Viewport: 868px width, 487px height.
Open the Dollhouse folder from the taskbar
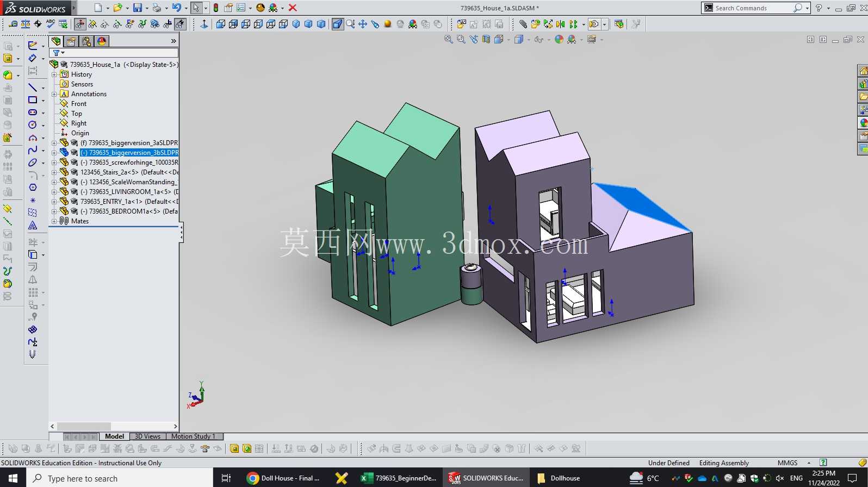[x=558, y=478]
